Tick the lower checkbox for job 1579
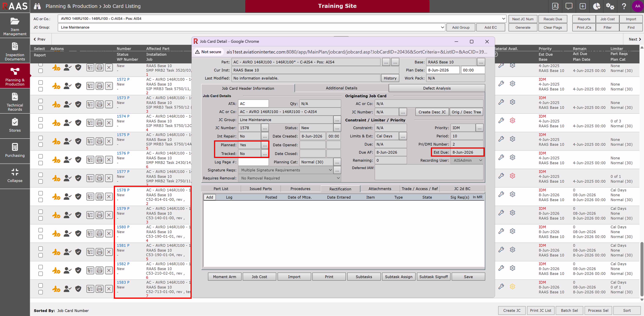The width and height of the screenshot is (644, 316). [40, 218]
